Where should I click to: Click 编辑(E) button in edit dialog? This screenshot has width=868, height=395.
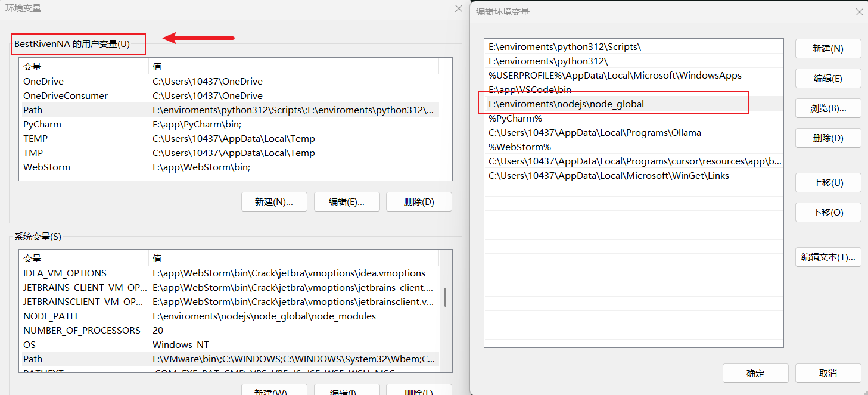[827, 79]
